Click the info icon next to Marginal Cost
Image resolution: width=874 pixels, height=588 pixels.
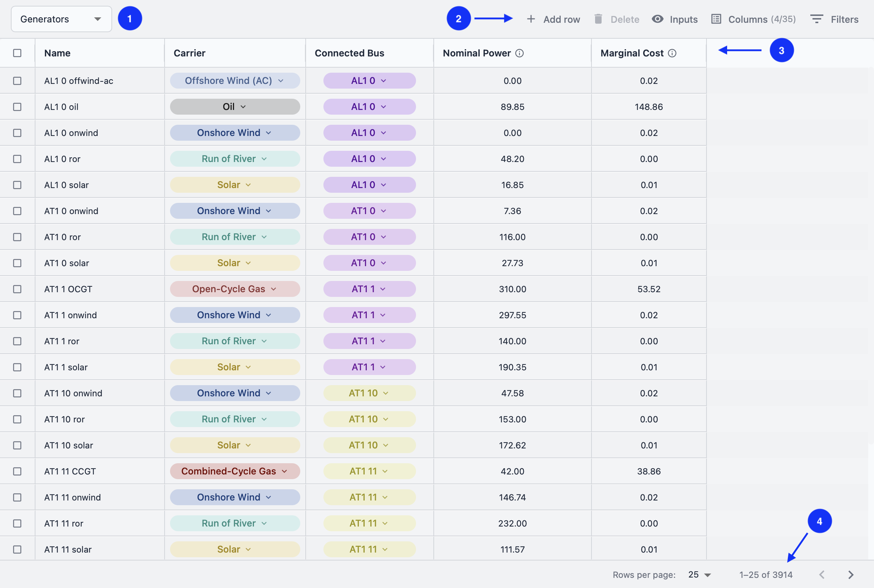pos(672,53)
